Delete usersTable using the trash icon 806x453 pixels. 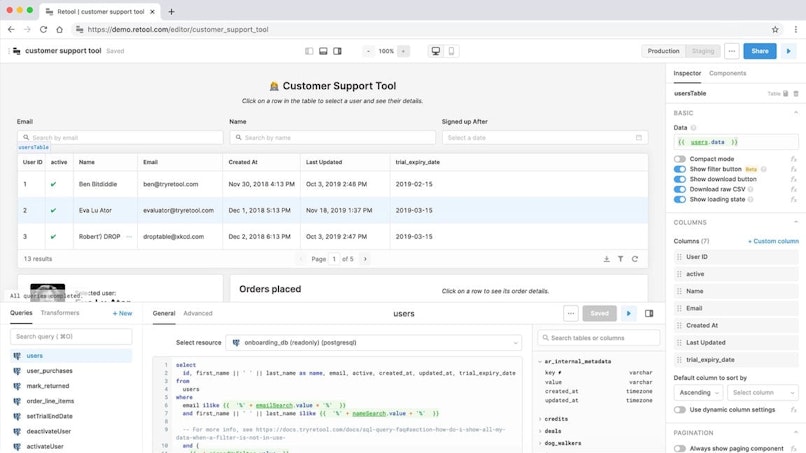tap(796, 94)
